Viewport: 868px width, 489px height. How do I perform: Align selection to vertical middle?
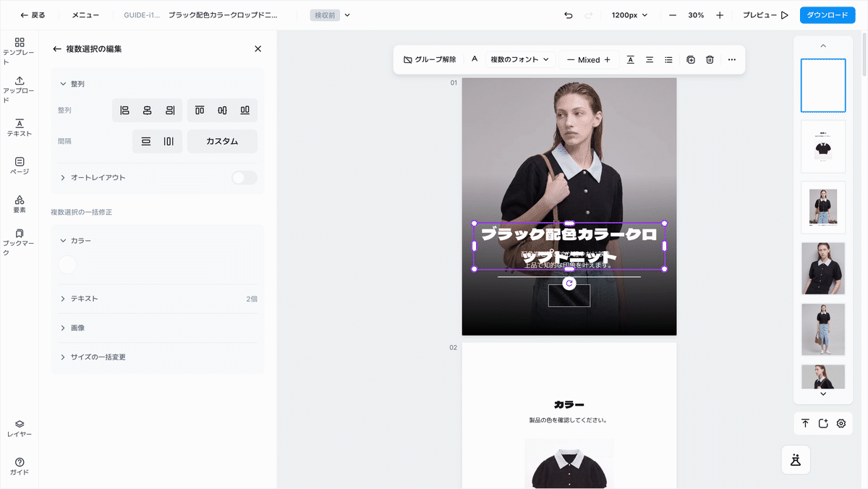coord(222,110)
